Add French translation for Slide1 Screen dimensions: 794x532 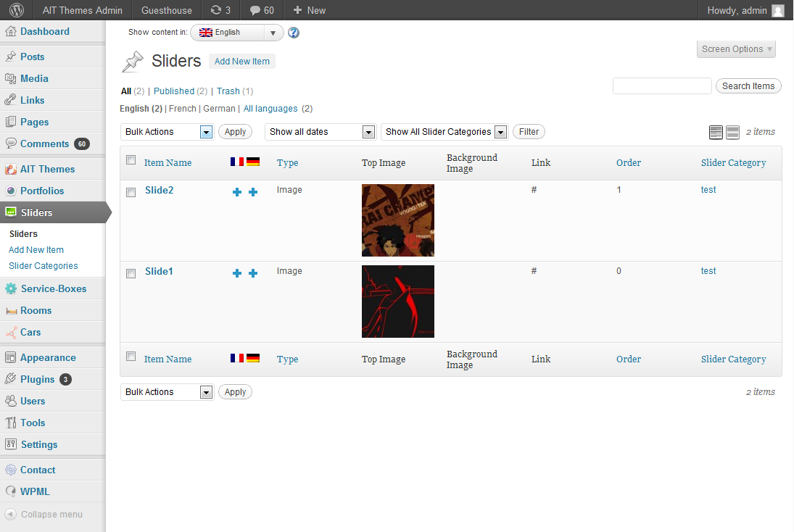coord(237,273)
